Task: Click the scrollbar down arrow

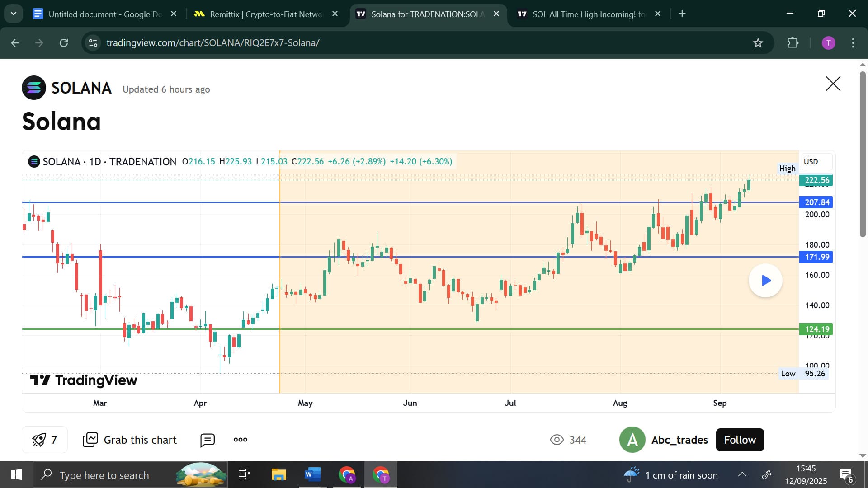Action: point(863,456)
